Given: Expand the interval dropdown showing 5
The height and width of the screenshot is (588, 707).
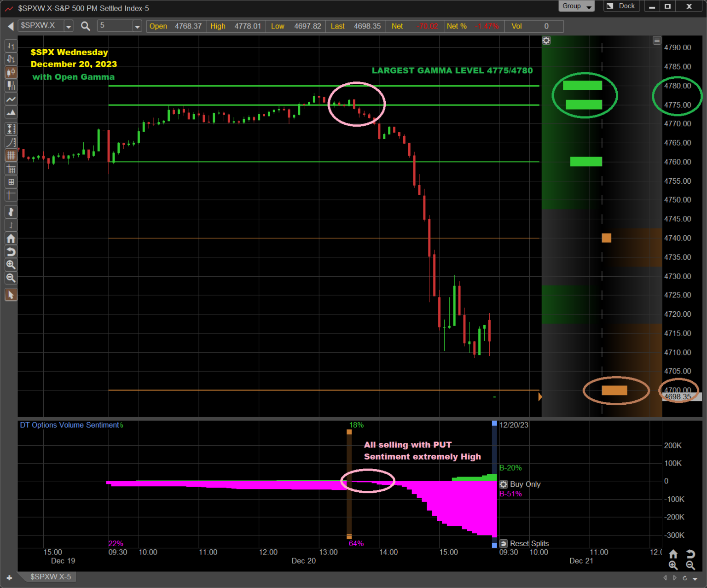Looking at the screenshot, I should [x=137, y=26].
